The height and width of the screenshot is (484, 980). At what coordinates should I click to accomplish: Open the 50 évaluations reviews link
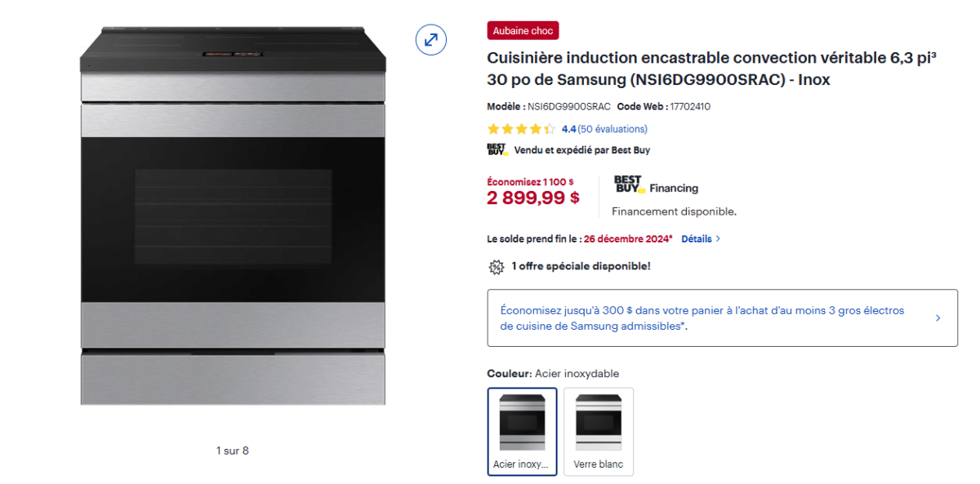click(612, 129)
